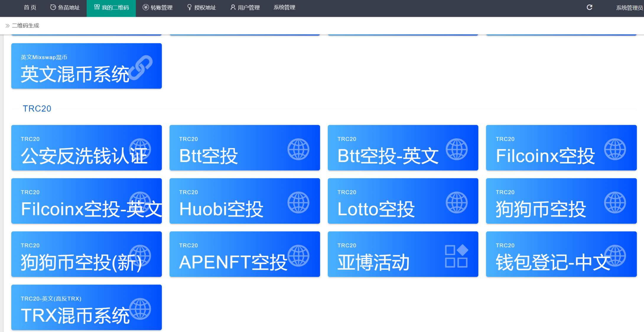This screenshot has height=332, width=644.
Task: Open the TRX混币系统 card
Action: pos(87,307)
